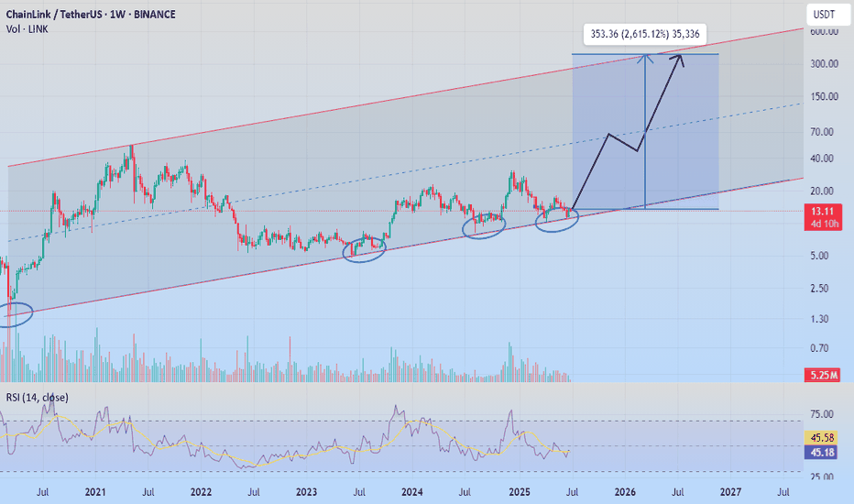Click the 1W interval in chart title
The width and height of the screenshot is (854, 504).
(x=117, y=14)
